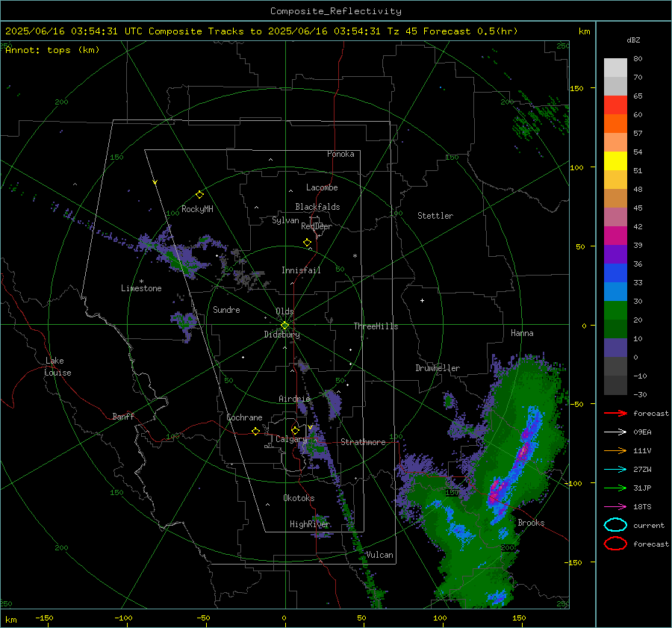Click the Calgary city label
Viewport: 672px width, 628px height.
[x=291, y=439]
